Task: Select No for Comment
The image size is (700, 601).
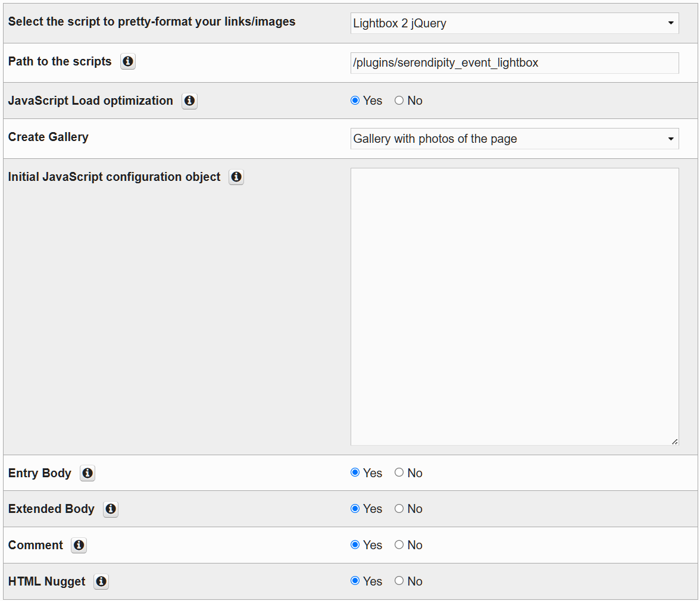Action: (x=399, y=545)
